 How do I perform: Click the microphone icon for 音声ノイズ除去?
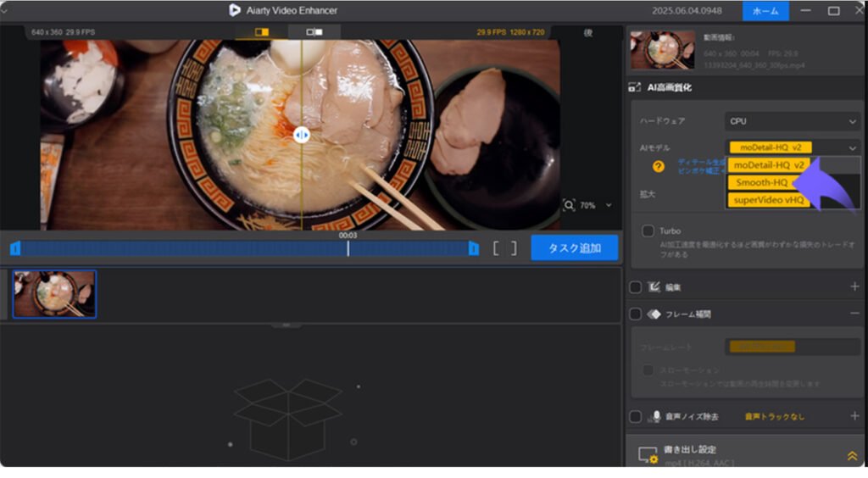(x=655, y=417)
